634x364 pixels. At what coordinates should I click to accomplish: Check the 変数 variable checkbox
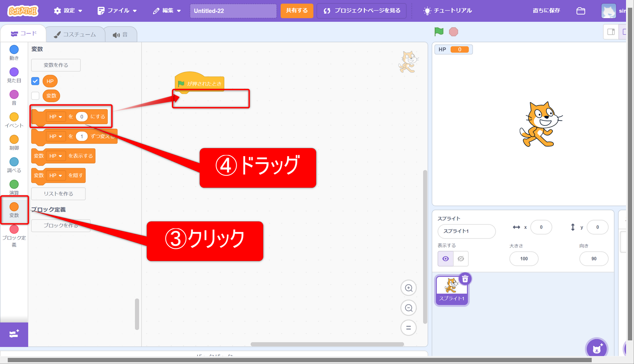35,96
